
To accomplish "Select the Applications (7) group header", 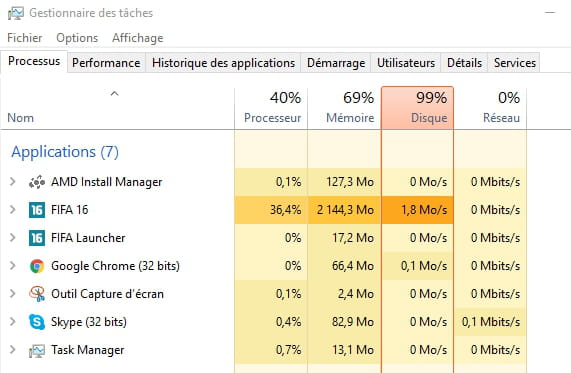I will point(65,152).
